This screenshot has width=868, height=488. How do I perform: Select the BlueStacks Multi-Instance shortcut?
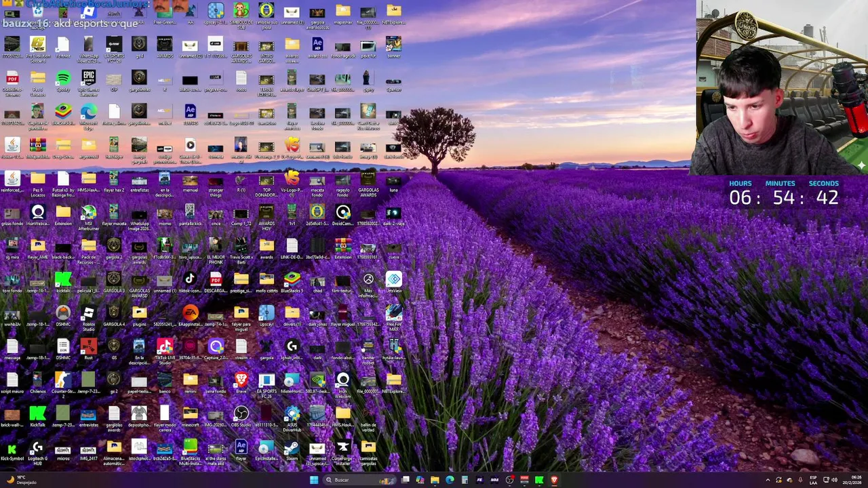pos(190,453)
